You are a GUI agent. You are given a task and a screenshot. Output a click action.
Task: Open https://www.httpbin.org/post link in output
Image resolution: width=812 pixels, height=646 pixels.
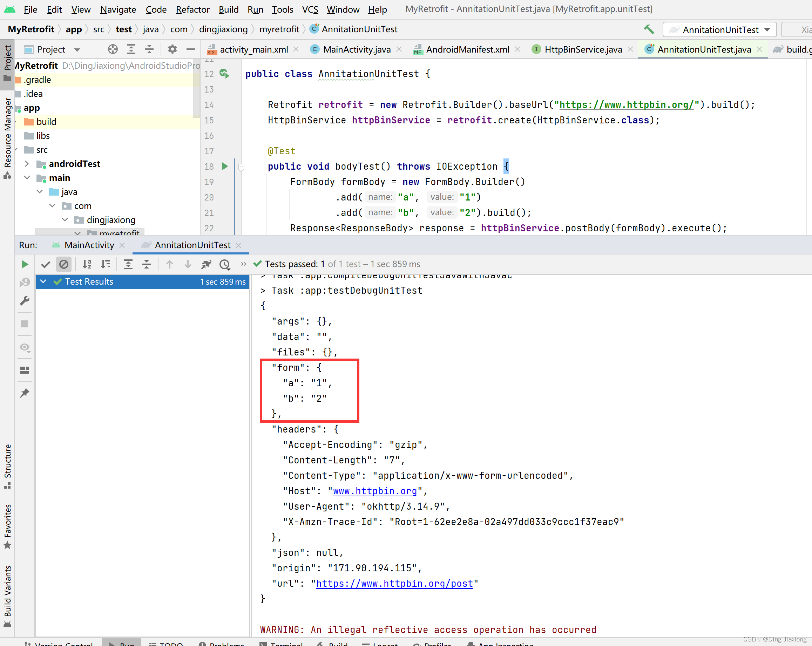(394, 584)
